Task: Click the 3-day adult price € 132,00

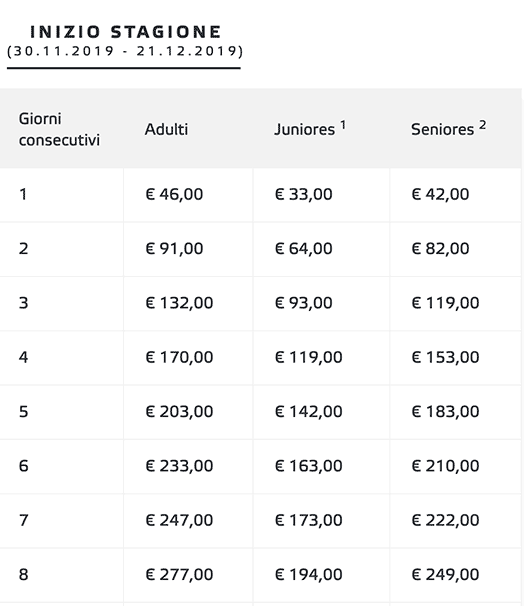Action: 179,303
